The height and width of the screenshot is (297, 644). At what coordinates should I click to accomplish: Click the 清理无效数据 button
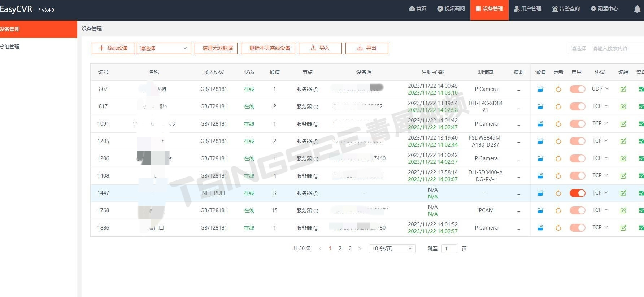coord(216,48)
